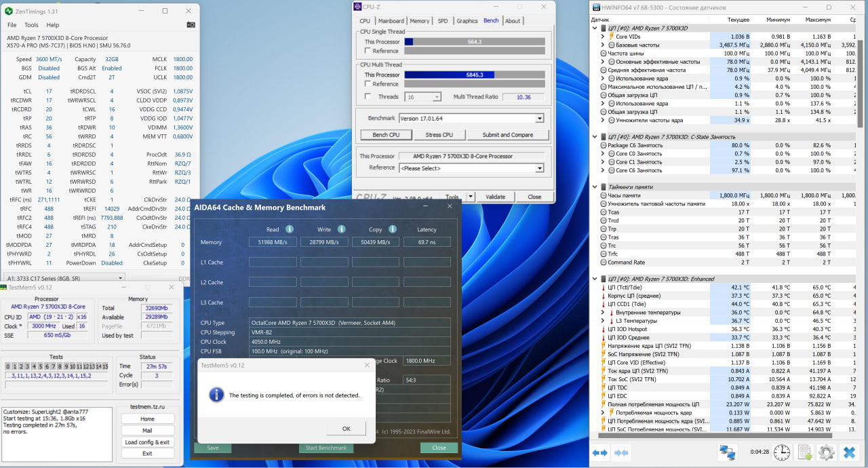Toggle Reference checkbox under CPU Multi Thread
The height and width of the screenshot is (468, 868).
click(x=368, y=84)
